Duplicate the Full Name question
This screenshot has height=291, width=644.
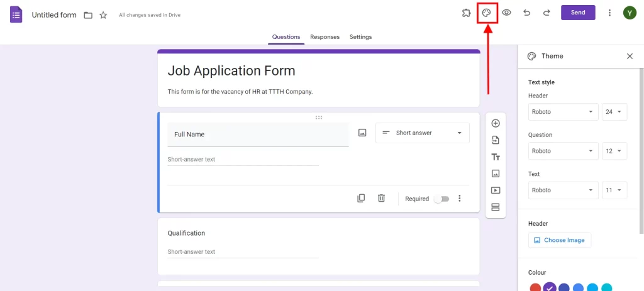361,198
